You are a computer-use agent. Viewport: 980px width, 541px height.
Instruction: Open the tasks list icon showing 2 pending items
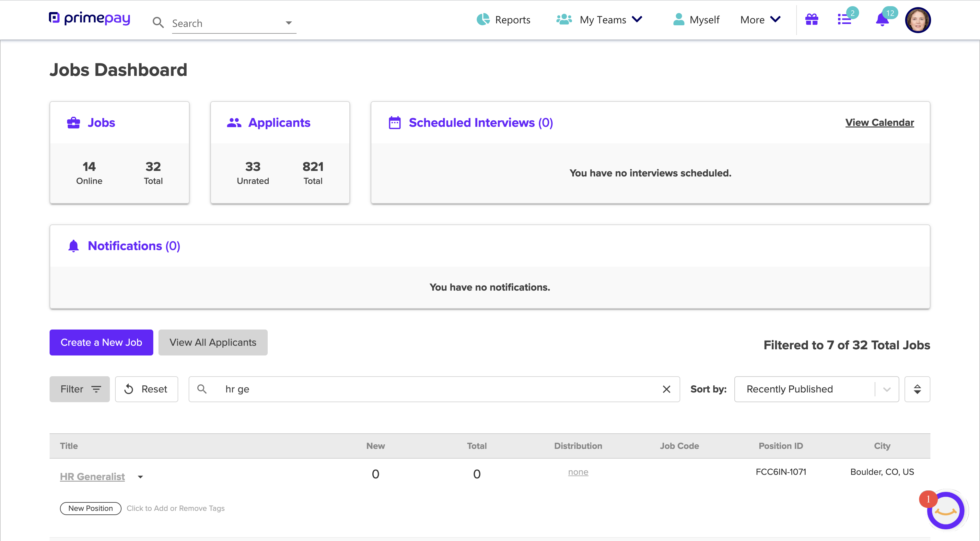coord(845,19)
